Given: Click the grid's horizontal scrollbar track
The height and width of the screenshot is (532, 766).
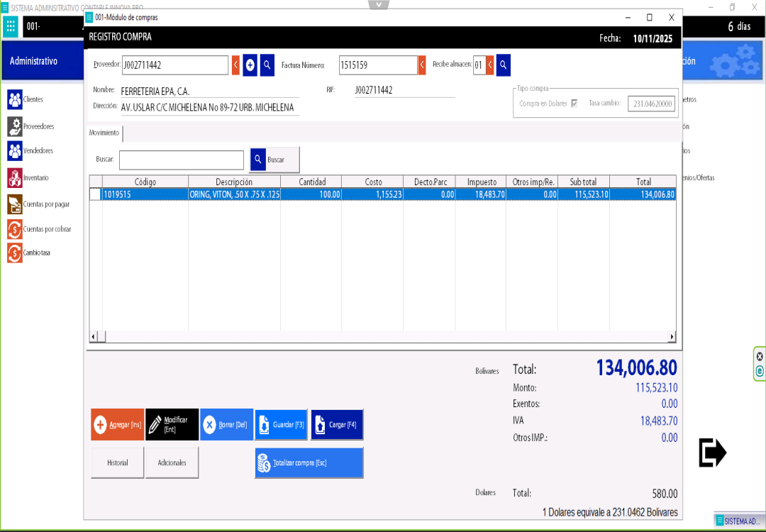Looking at the screenshot, I should (383, 336).
